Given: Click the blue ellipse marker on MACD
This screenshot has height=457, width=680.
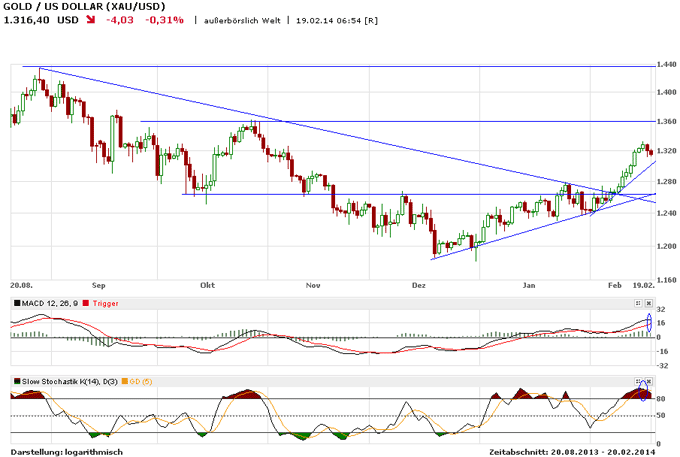Looking at the screenshot, I should click(649, 322).
